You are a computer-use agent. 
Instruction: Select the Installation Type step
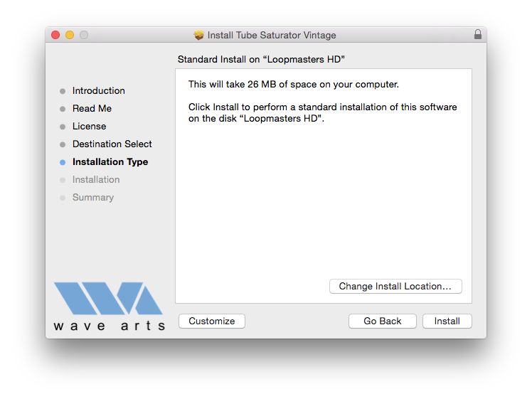pos(110,162)
